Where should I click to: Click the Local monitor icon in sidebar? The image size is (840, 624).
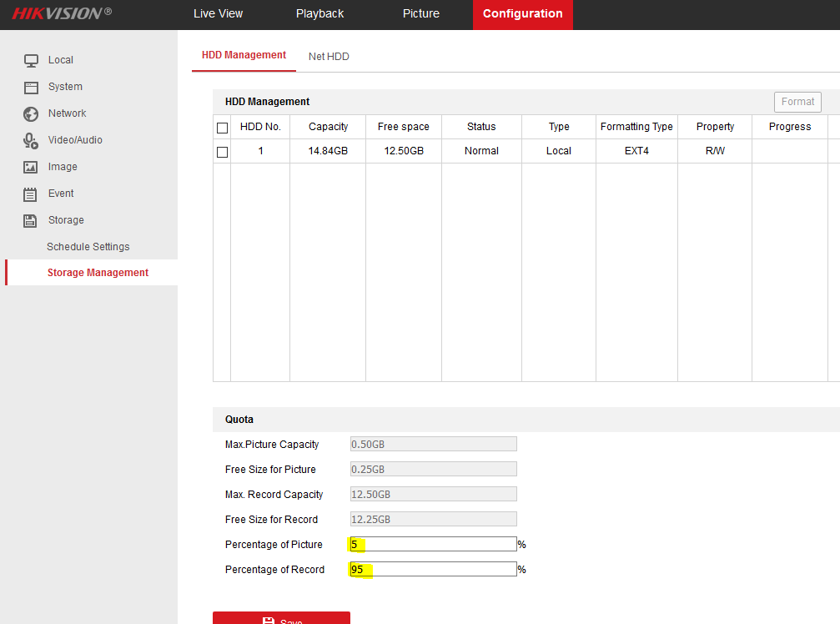coord(31,60)
